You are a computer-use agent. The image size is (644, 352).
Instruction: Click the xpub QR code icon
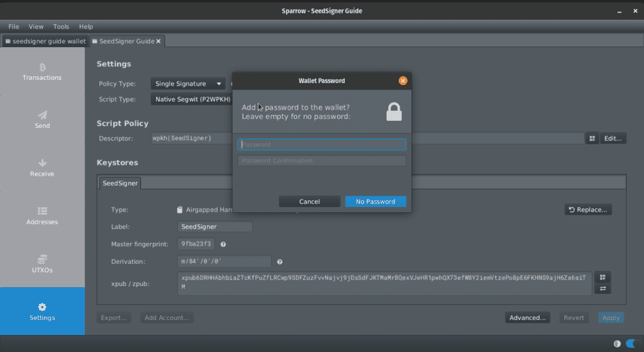click(602, 277)
